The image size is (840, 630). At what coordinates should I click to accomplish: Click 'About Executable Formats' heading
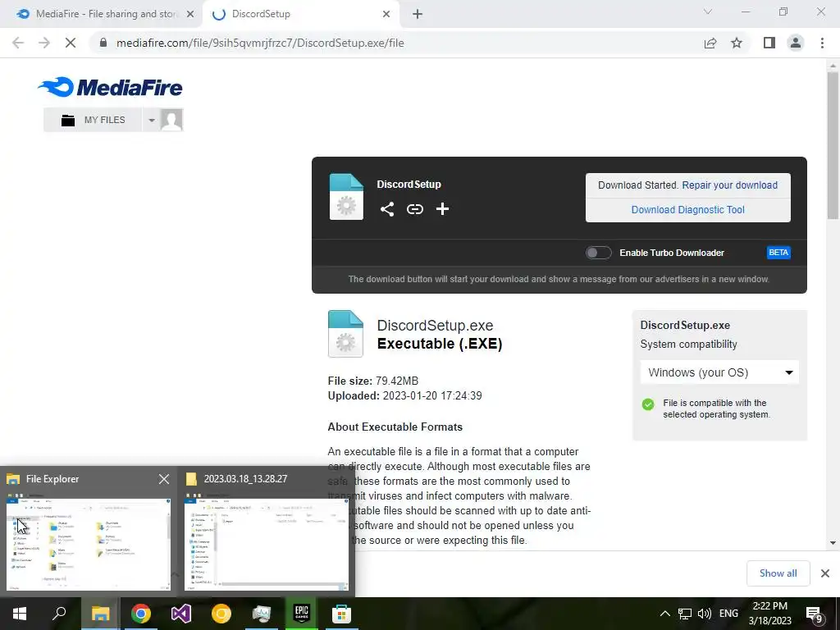point(395,427)
